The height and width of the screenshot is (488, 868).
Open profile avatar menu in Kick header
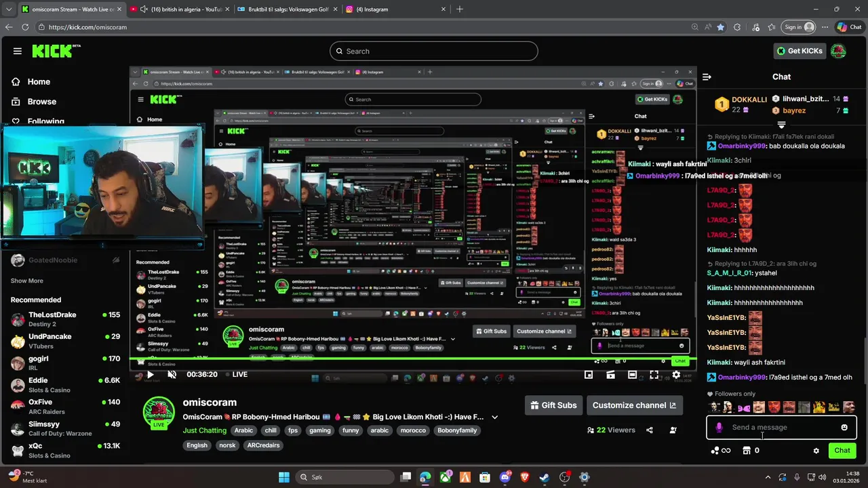838,51
